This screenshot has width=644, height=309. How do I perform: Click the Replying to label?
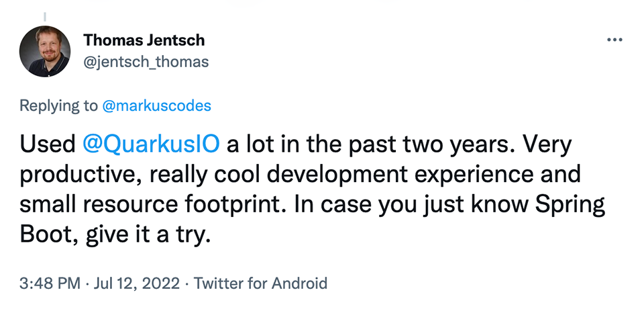pyautogui.click(x=58, y=106)
